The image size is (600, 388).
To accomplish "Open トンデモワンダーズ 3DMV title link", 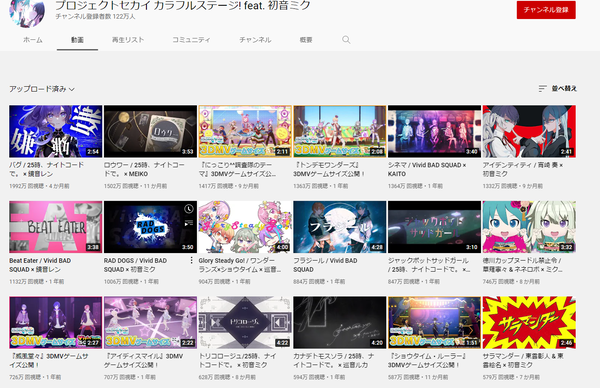I will click(x=329, y=170).
